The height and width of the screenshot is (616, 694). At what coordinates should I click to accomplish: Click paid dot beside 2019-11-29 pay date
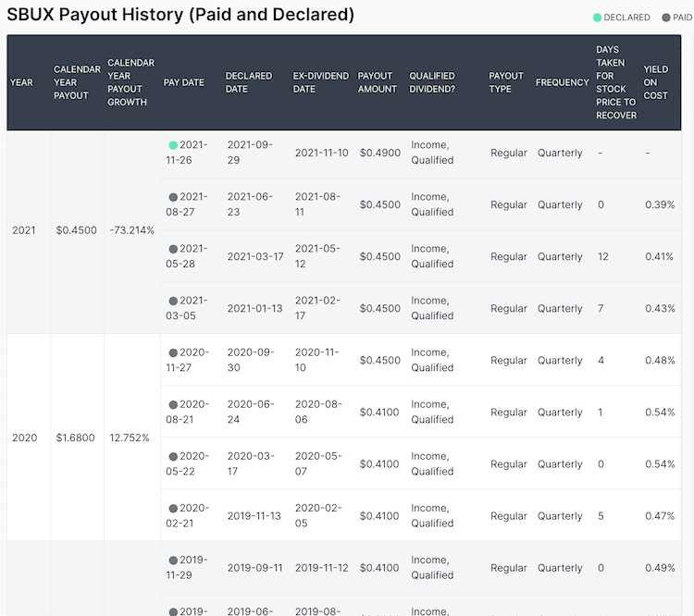pyautogui.click(x=174, y=561)
